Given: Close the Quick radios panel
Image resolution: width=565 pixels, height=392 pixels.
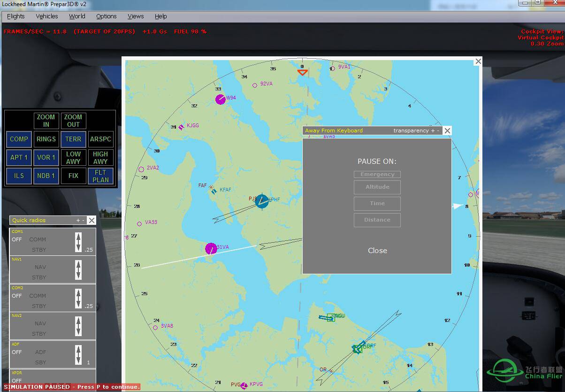Looking at the screenshot, I should [92, 220].
